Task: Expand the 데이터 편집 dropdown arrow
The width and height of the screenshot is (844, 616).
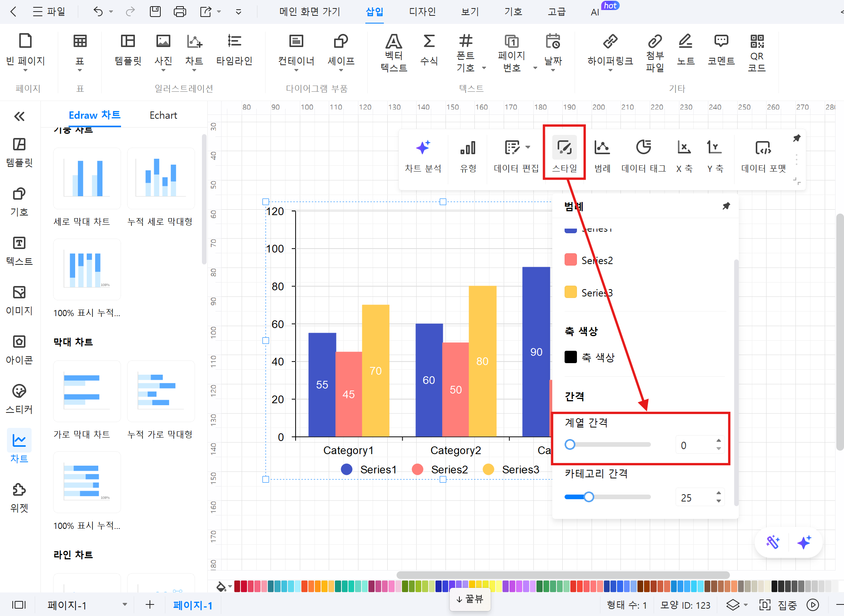Action: coord(528,147)
